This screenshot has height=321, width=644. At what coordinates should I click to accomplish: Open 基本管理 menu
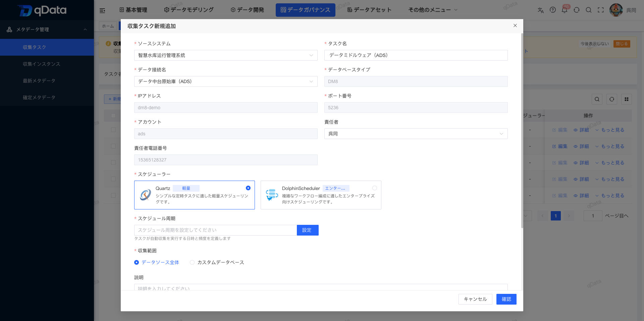point(133,10)
